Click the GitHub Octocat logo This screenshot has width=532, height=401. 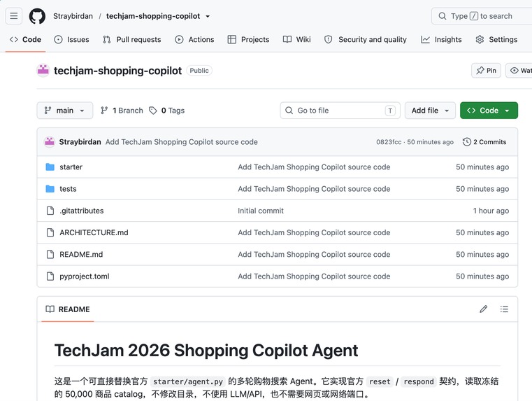point(37,16)
